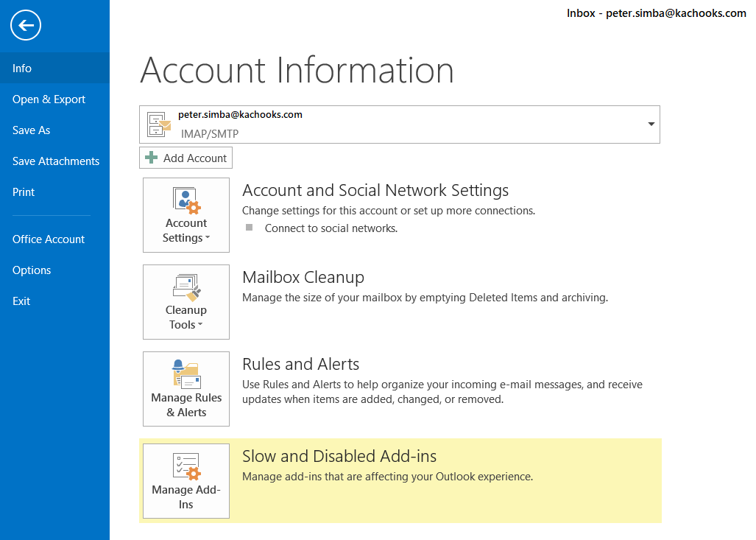Click the Account Settings person-gear icon
This screenshot has width=756, height=540.
pos(186,201)
